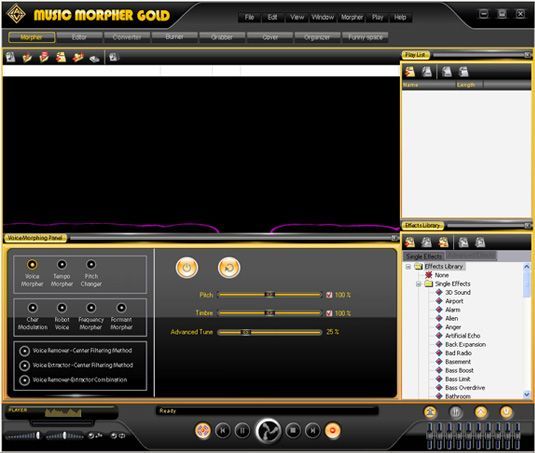
Task: Click the last icon in Play List toolbar
Action: 463,72
